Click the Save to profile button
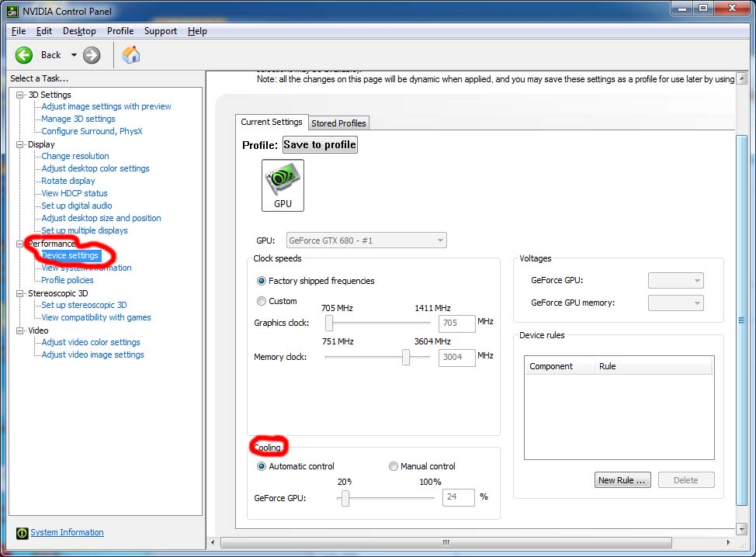 320,144
